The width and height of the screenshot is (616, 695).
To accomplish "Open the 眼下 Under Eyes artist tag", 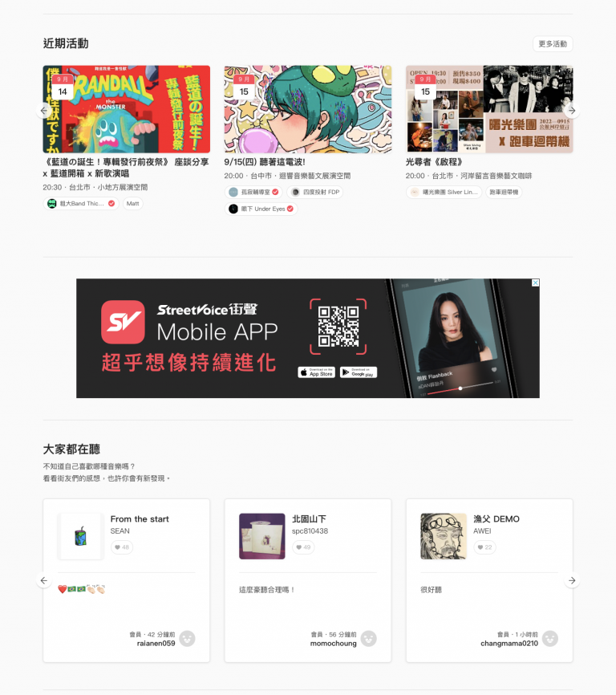I will [261, 209].
